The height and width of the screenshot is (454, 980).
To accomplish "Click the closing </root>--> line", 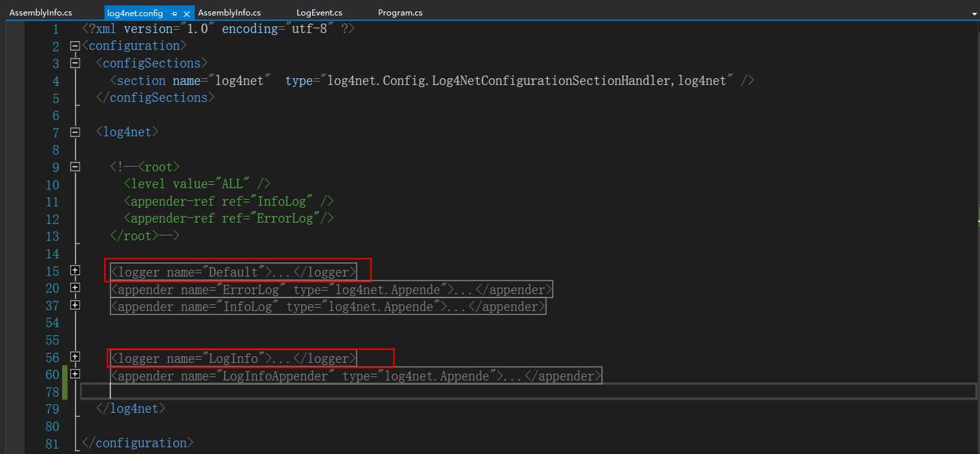I will click(145, 235).
